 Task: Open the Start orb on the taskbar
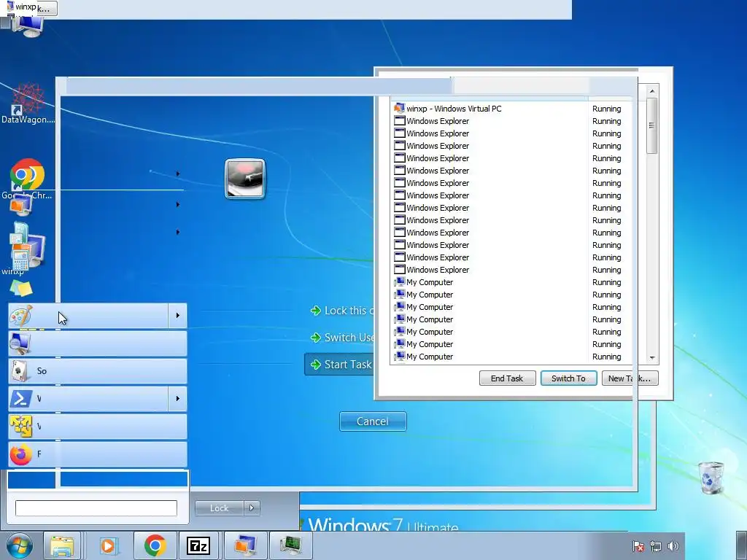(x=20, y=545)
